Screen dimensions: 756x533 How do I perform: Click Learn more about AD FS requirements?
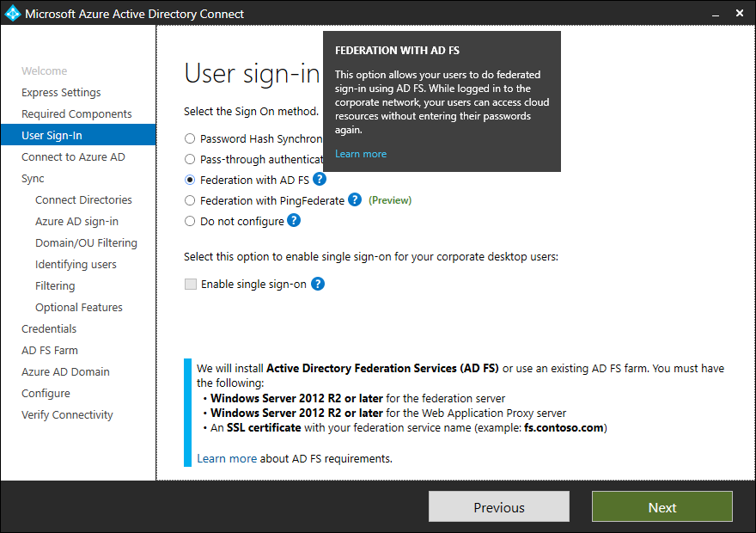coord(227,458)
